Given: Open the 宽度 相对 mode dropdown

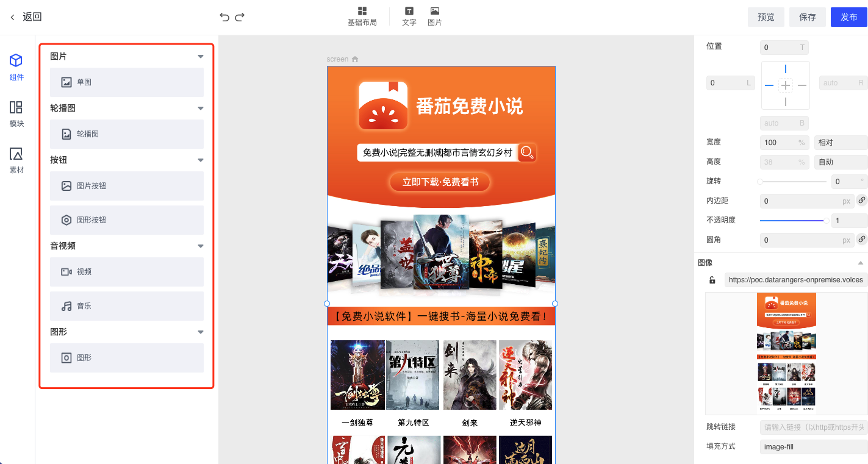Looking at the screenshot, I should click(x=841, y=143).
